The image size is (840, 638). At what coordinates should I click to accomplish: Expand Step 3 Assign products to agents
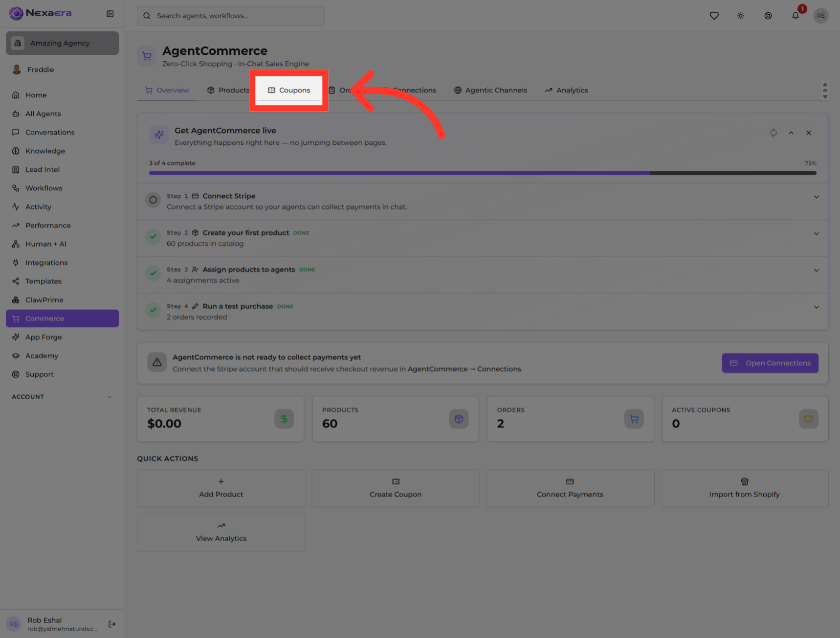pos(816,270)
